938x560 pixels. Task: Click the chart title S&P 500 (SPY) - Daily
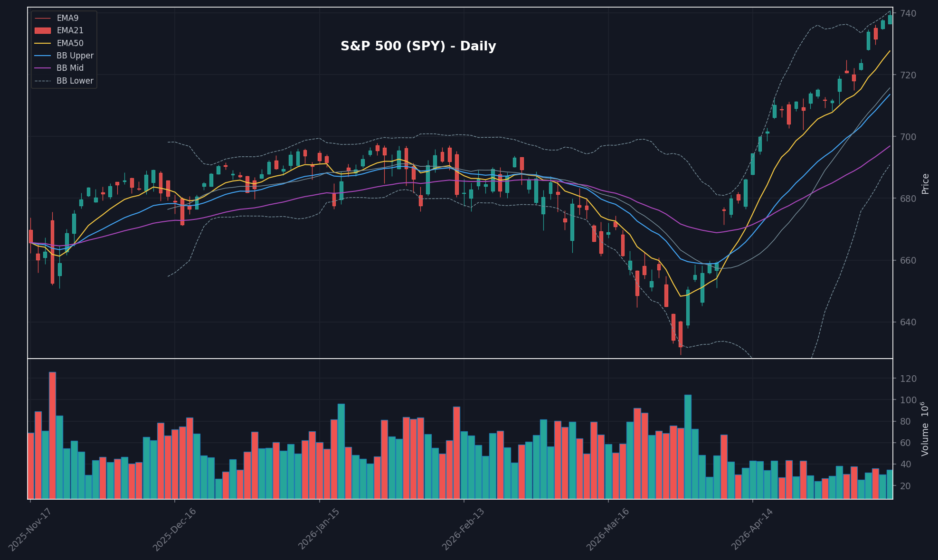pos(418,47)
